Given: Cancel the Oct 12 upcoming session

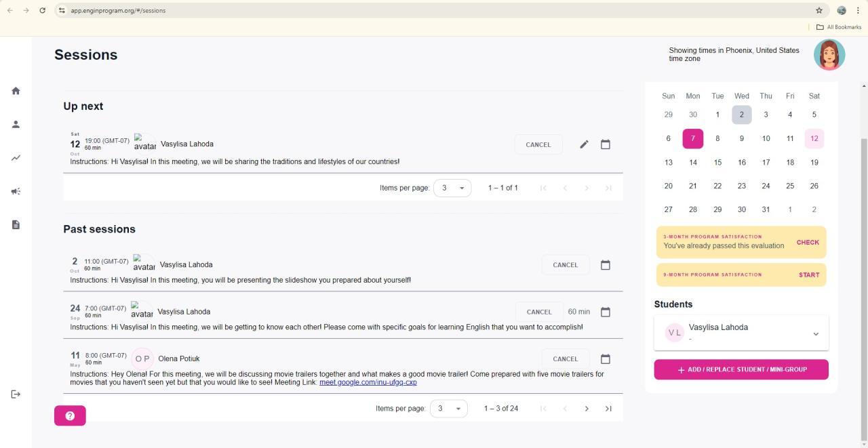Looking at the screenshot, I should coord(538,144).
